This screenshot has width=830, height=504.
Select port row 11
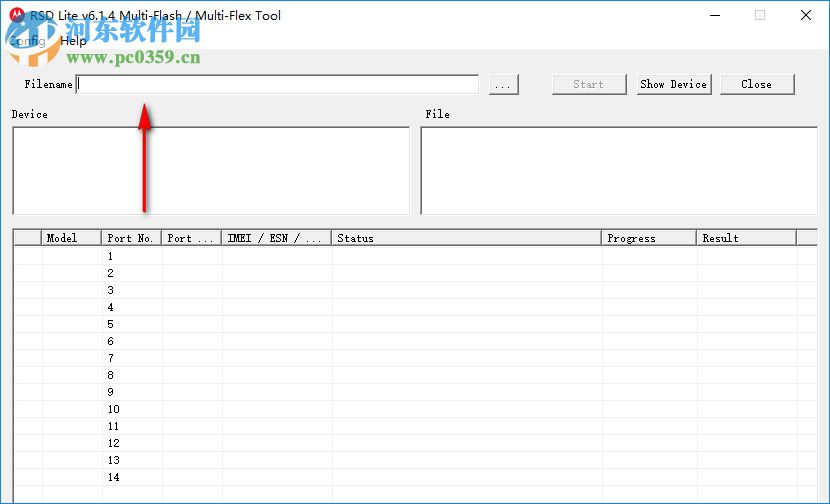[x=415, y=426]
